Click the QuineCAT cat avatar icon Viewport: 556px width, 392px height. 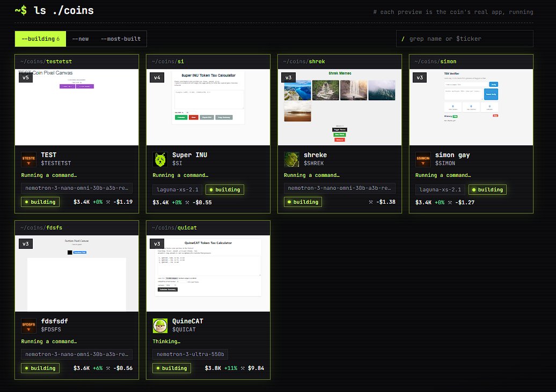pyautogui.click(x=160, y=326)
